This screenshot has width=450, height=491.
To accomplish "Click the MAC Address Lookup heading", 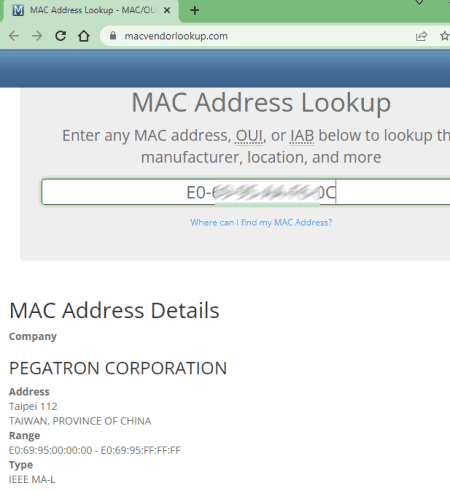I will [x=261, y=103].
